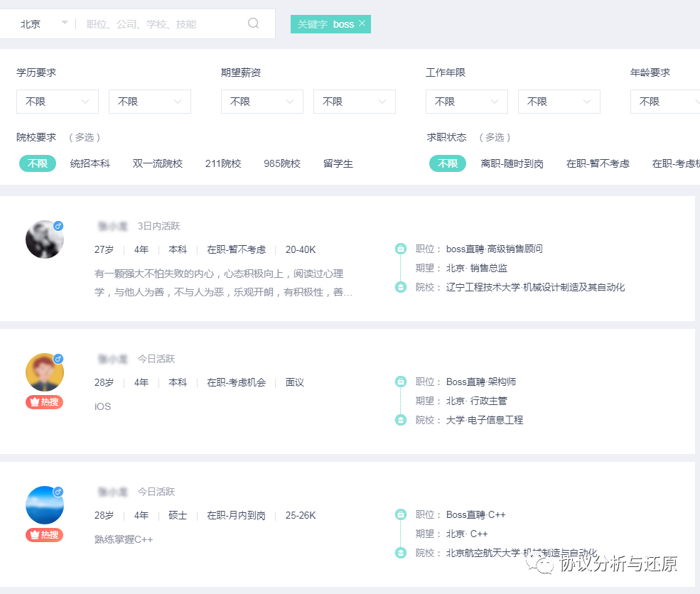This screenshot has width=700, height=594.
Task: Open the 北京 city dropdown
Action: tap(44, 23)
